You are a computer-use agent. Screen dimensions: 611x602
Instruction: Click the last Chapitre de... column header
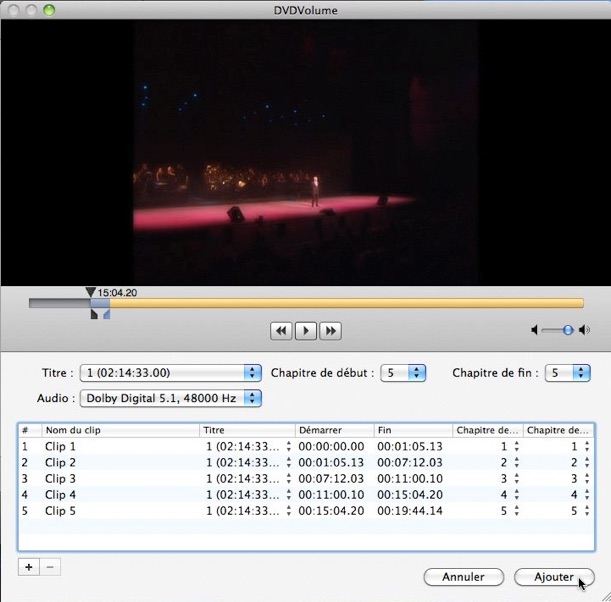(558, 430)
